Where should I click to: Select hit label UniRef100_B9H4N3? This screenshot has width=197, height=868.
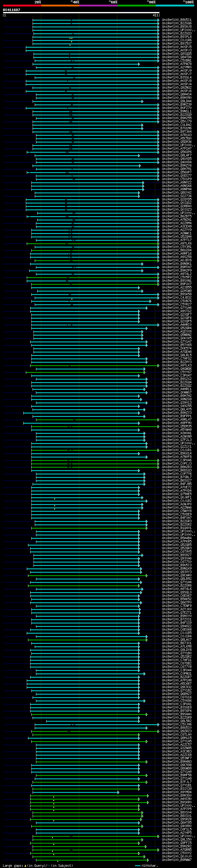coord(177,761)
